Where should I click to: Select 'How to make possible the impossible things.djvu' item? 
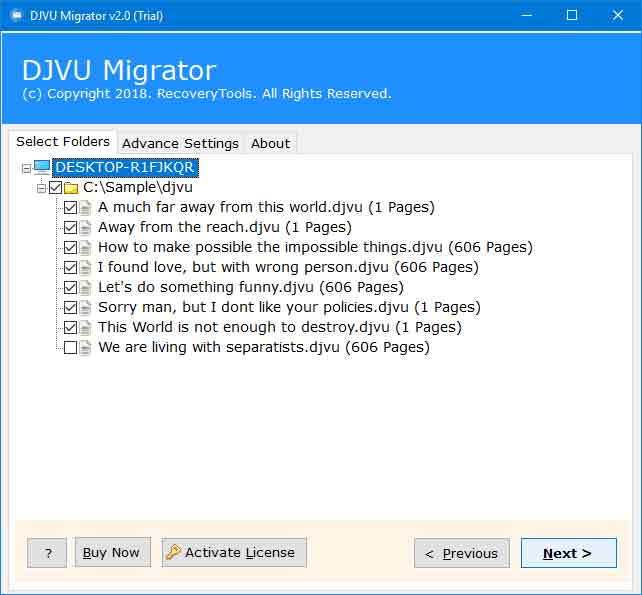(x=315, y=248)
